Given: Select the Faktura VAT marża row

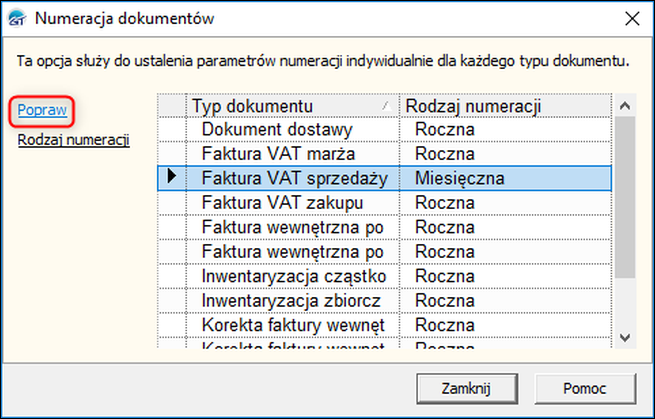Looking at the screenshot, I should [278, 154].
